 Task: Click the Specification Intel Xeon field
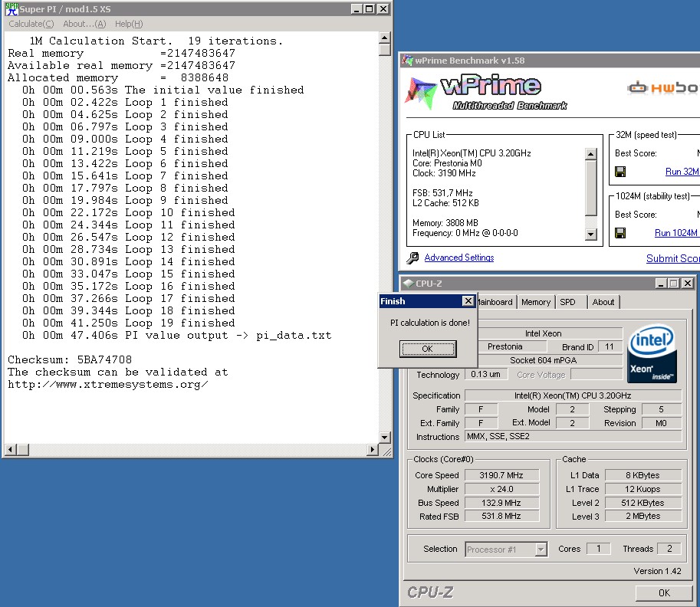coord(573,395)
